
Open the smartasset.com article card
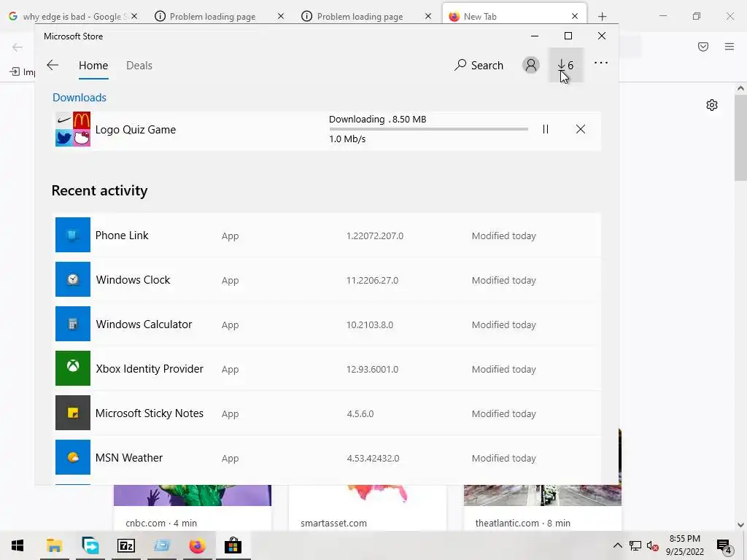368,507
